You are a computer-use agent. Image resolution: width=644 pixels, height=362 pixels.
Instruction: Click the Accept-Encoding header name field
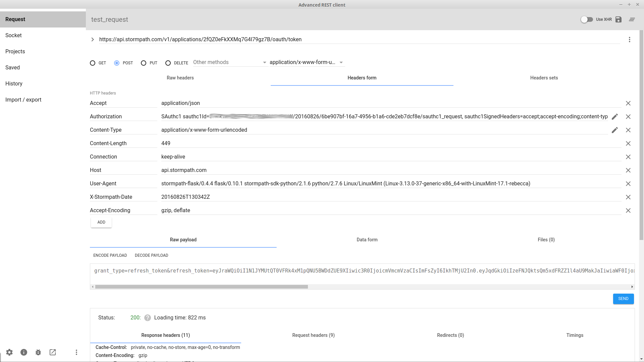123,210
